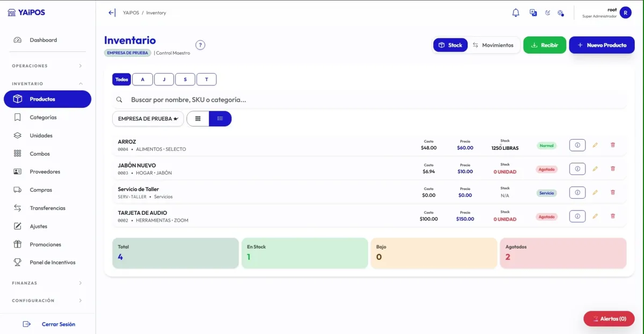Filter products by letter A
Screen dimensions: 644x334
click(142, 79)
